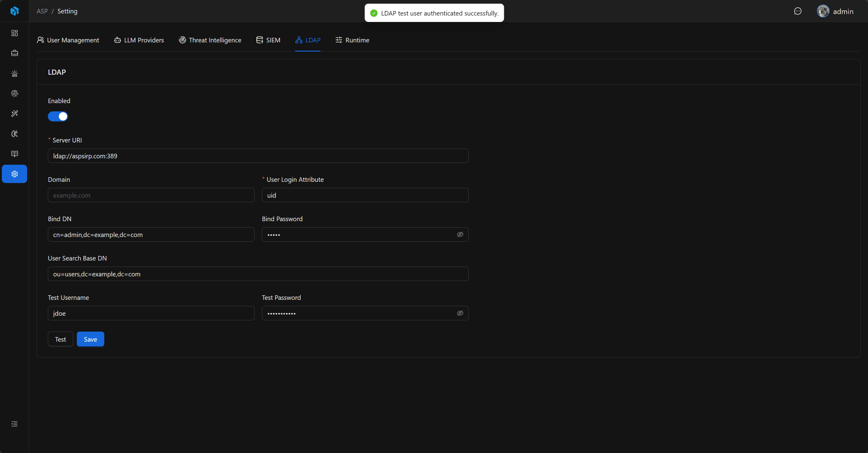Open the book knowledge icon in the sidebar
The width and height of the screenshot is (868, 453).
click(15, 154)
